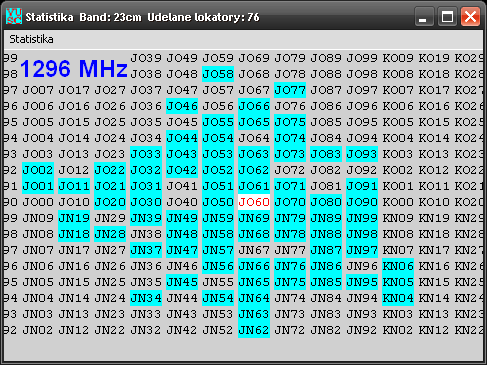Select locator cell KN05
Image resolution: width=487 pixels, height=365 pixels.
pos(398,282)
